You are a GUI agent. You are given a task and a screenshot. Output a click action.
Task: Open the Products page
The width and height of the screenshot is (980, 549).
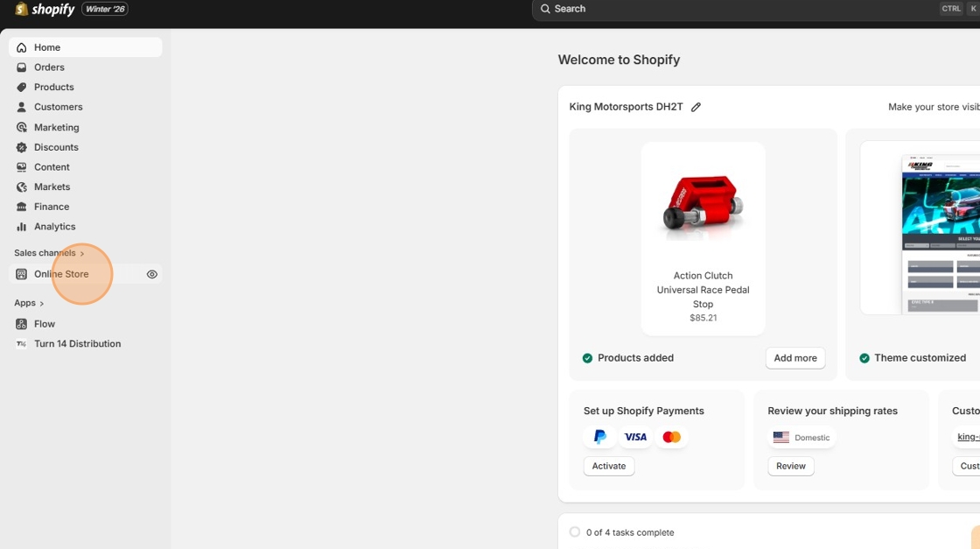click(x=86, y=87)
